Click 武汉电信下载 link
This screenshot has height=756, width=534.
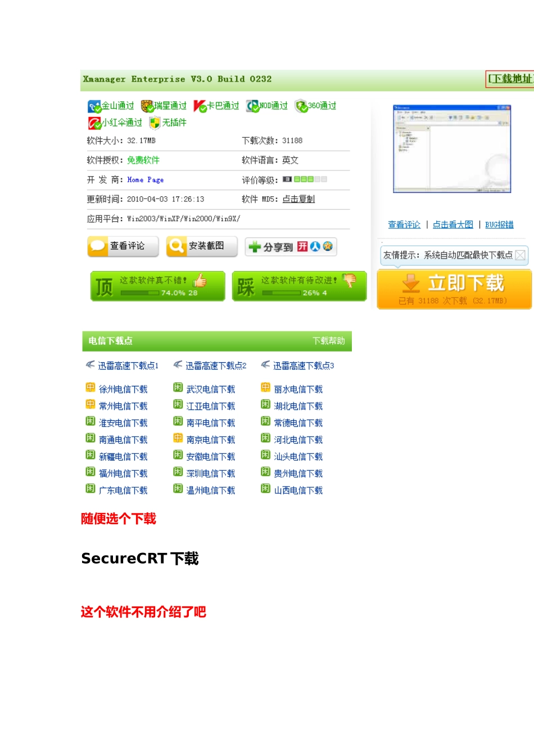pyautogui.click(x=211, y=389)
